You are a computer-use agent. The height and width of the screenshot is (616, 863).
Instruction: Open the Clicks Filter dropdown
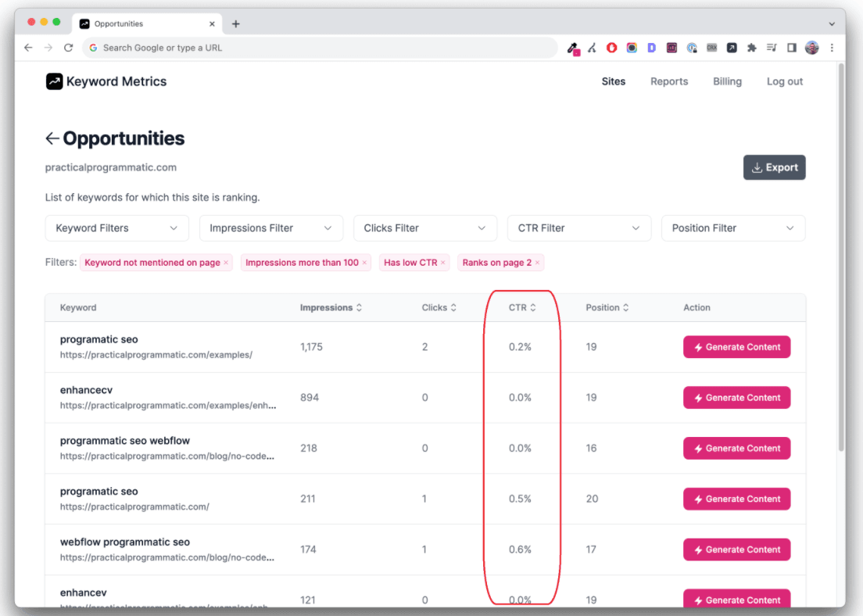coord(425,228)
